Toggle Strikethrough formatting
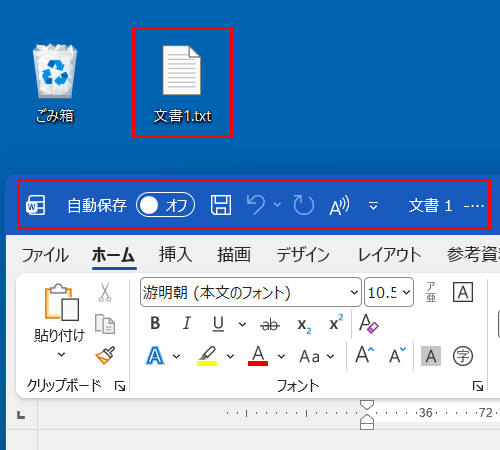 click(270, 324)
